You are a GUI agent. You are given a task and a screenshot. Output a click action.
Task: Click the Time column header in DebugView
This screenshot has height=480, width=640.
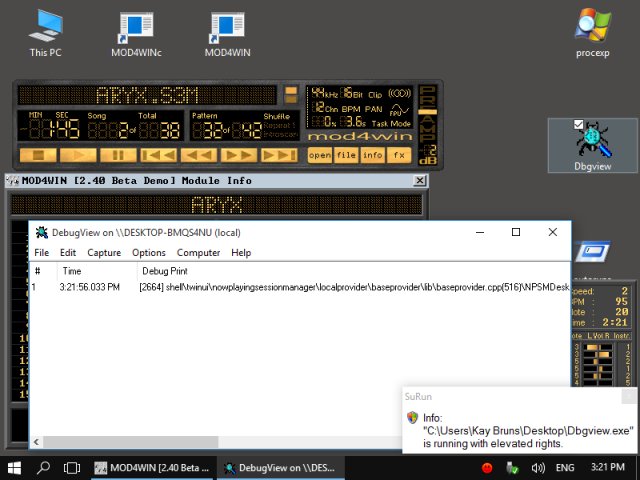click(x=97, y=271)
